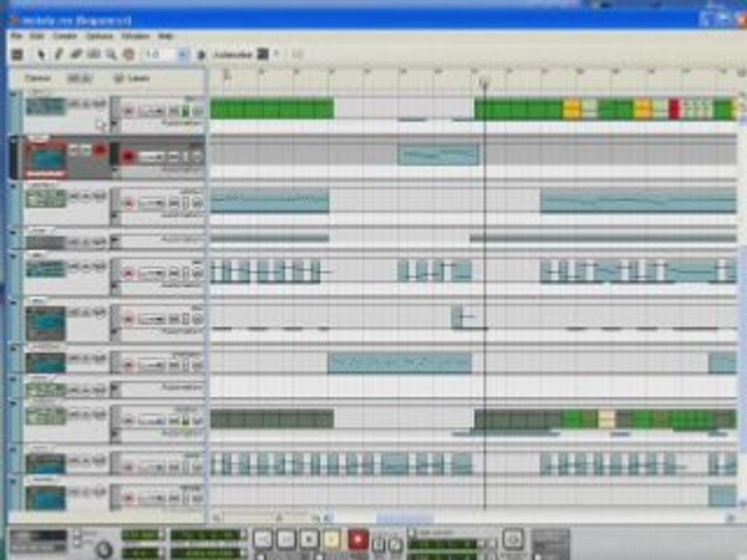This screenshot has width=747, height=560.
Task: Click the Automation color swatch
Action: pyautogui.click(x=262, y=54)
